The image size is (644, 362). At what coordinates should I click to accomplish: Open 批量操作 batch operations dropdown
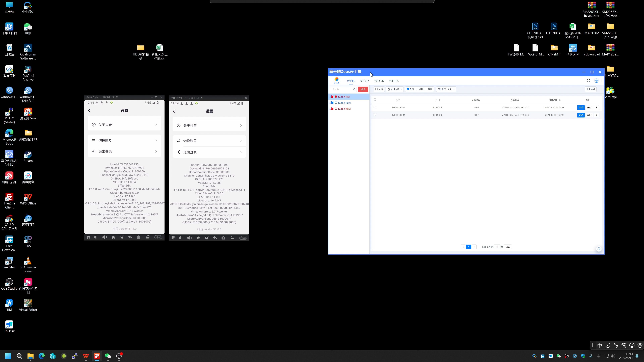tap(395, 89)
